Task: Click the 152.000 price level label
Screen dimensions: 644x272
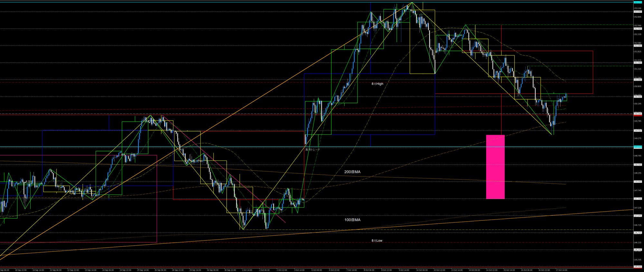Action: click(638, 46)
